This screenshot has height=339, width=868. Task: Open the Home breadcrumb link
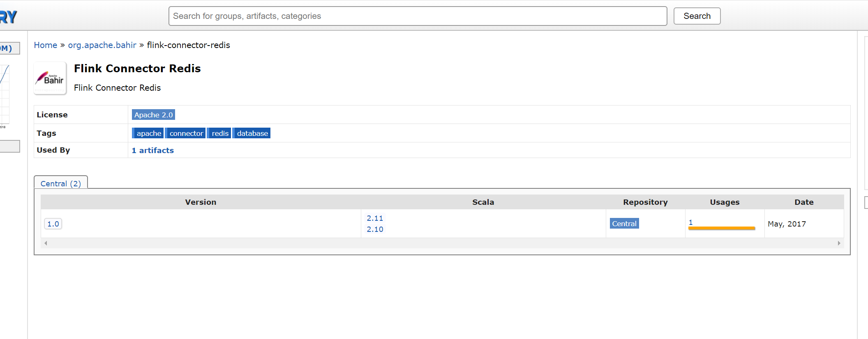tap(46, 45)
